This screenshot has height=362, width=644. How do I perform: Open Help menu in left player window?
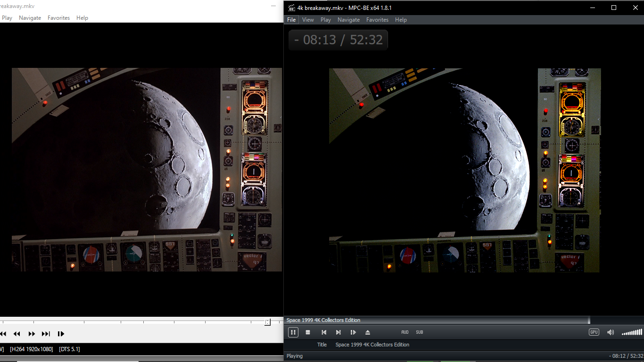click(82, 18)
